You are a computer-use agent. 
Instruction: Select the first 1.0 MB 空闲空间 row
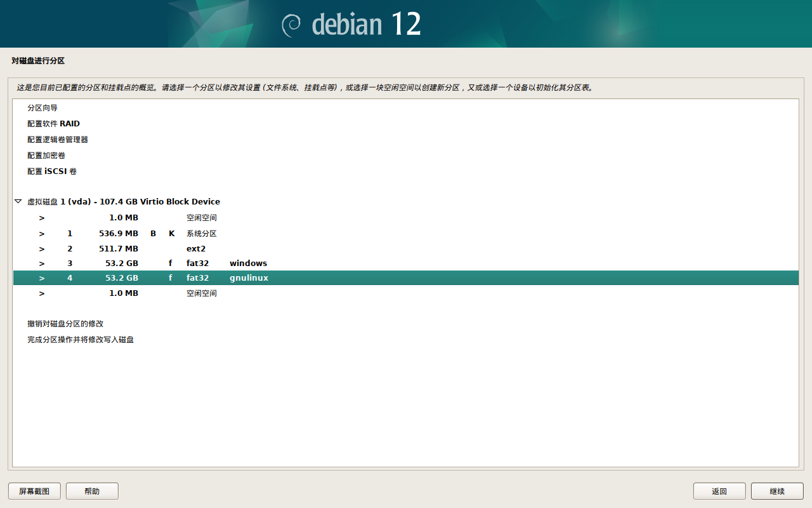click(406, 218)
